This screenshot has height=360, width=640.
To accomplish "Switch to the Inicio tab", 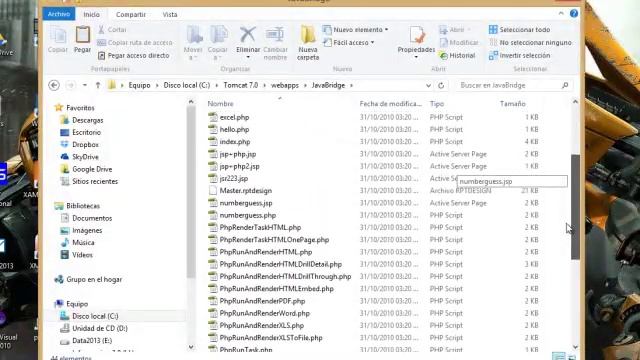I will coord(91,14).
